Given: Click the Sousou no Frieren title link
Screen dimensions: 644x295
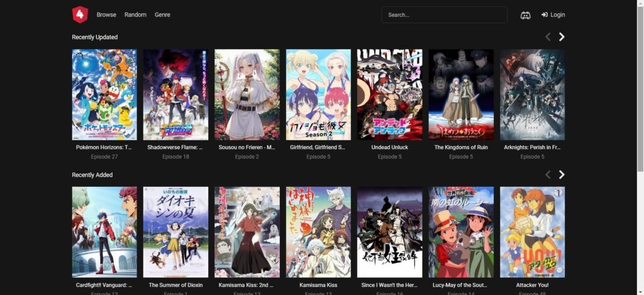Looking at the screenshot, I should 247,147.
